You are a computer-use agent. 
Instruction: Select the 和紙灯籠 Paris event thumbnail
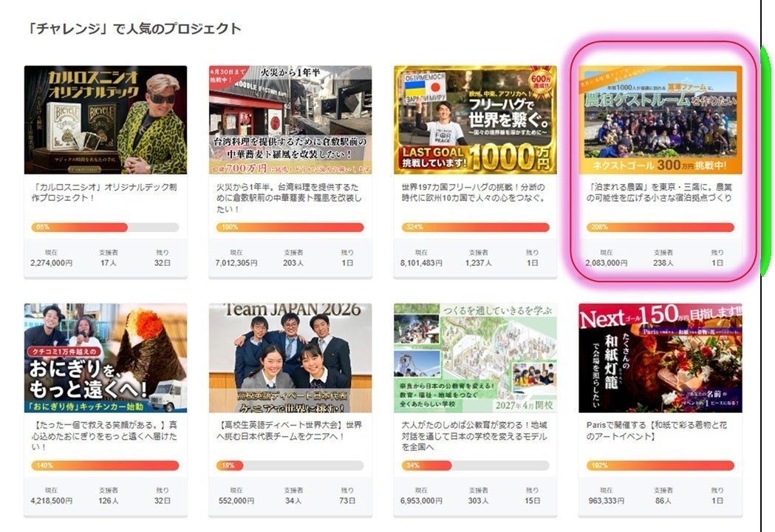click(660, 358)
